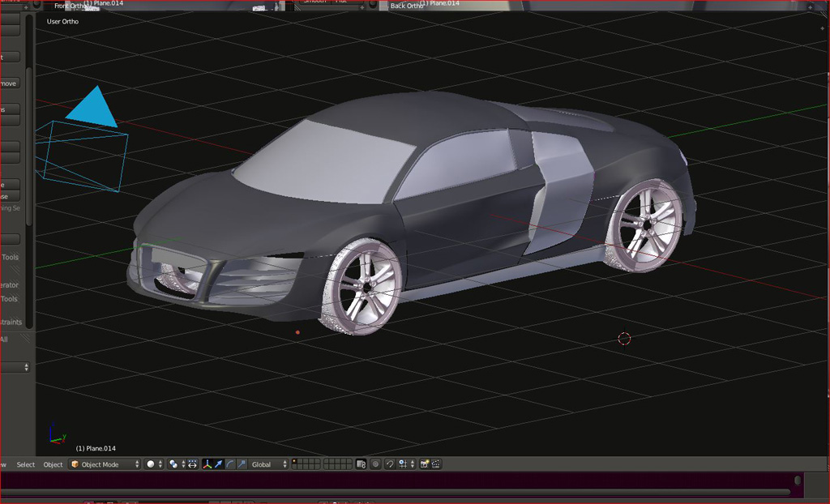
Task: Enable the scale manipulator icon
Action: coord(242,464)
